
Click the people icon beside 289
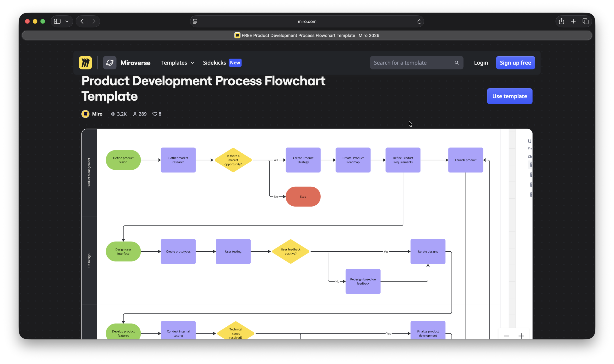pos(135,114)
